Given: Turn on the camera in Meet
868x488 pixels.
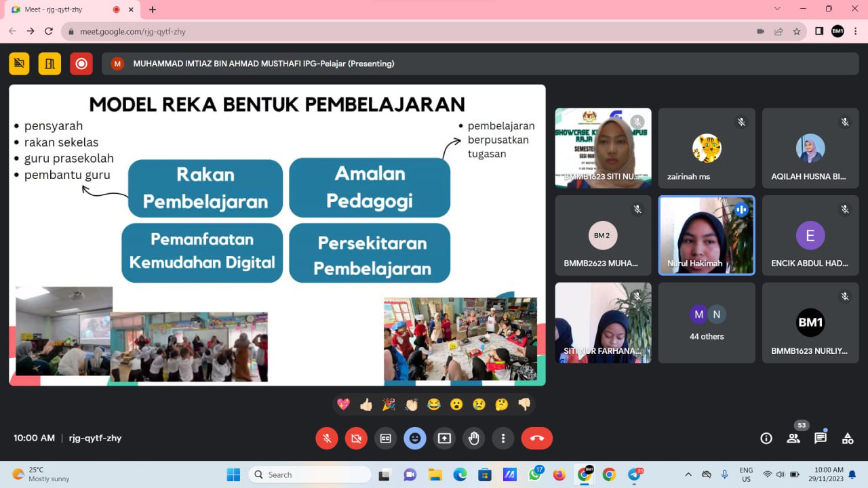Looking at the screenshot, I should coord(356,439).
